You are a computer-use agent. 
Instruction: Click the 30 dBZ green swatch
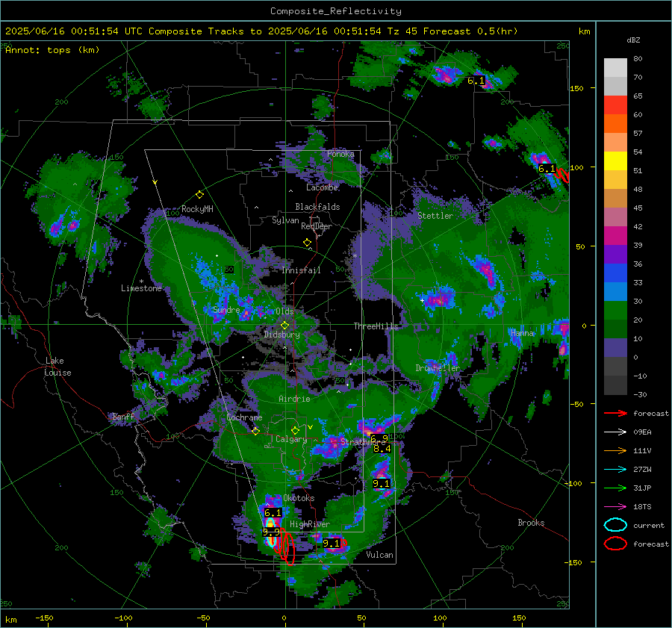(615, 310)
